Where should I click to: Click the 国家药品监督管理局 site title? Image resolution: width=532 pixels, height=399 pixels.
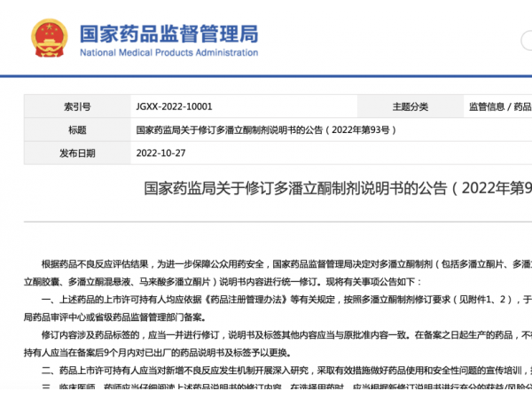click(168, 34)
